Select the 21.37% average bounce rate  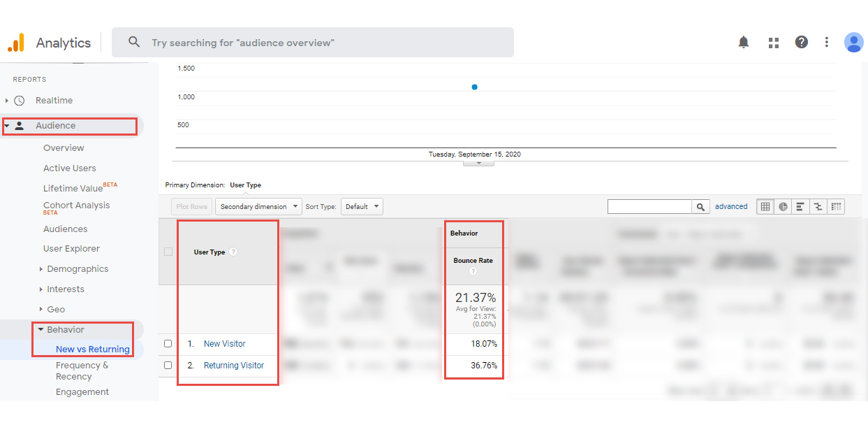tap(476, 298)
